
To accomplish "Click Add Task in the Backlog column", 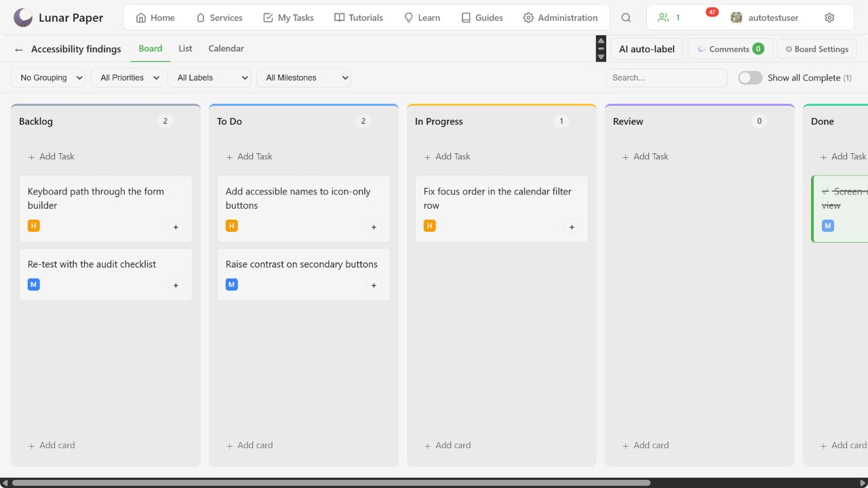I will [x=106, y=157].
